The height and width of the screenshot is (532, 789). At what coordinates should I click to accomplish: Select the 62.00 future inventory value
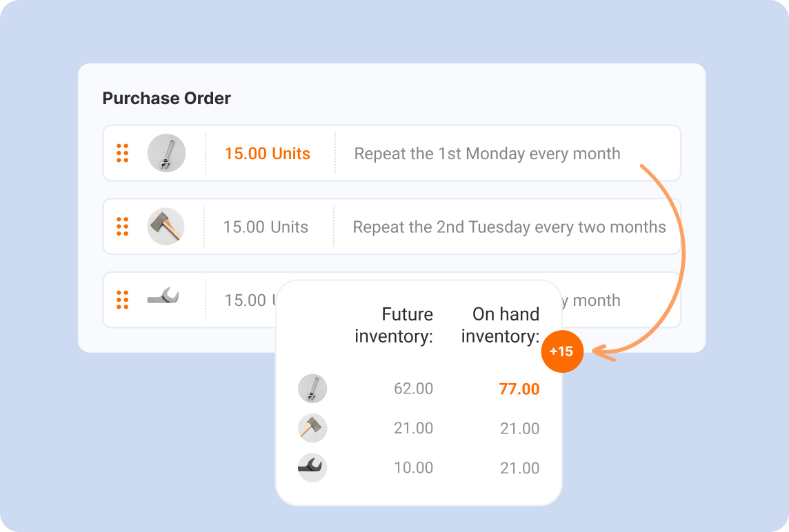pyautogui.click(x=413, y=389)
